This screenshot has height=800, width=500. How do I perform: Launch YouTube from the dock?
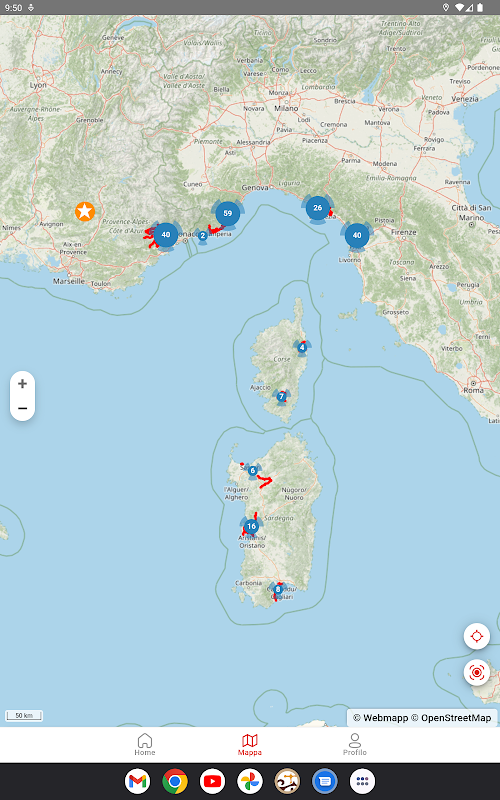coord(212,781)
